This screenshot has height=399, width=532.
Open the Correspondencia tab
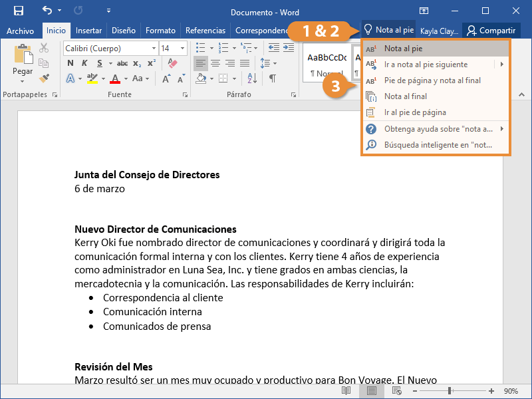click(261, 31)
